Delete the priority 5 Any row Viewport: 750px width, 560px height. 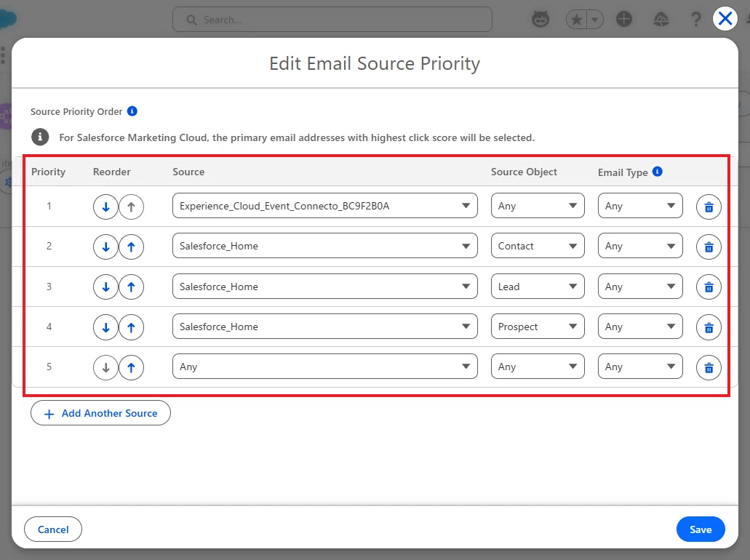(x=709, y=367)
